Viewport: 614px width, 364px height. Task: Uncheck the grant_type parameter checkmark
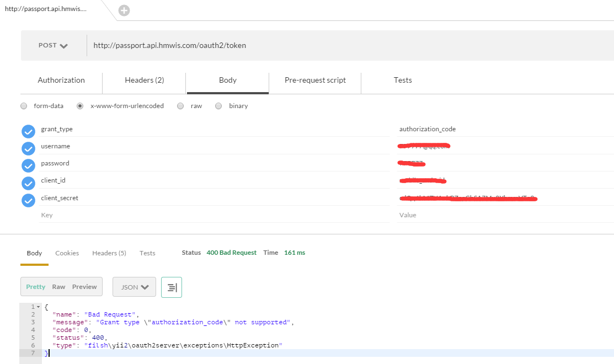(x=28, y=132)
